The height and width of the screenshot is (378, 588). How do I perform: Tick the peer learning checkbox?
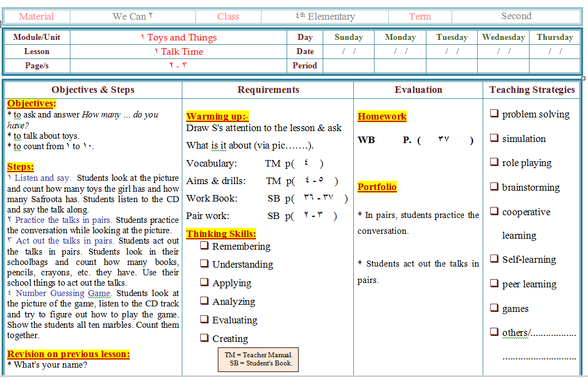click(x=494, y=282)
